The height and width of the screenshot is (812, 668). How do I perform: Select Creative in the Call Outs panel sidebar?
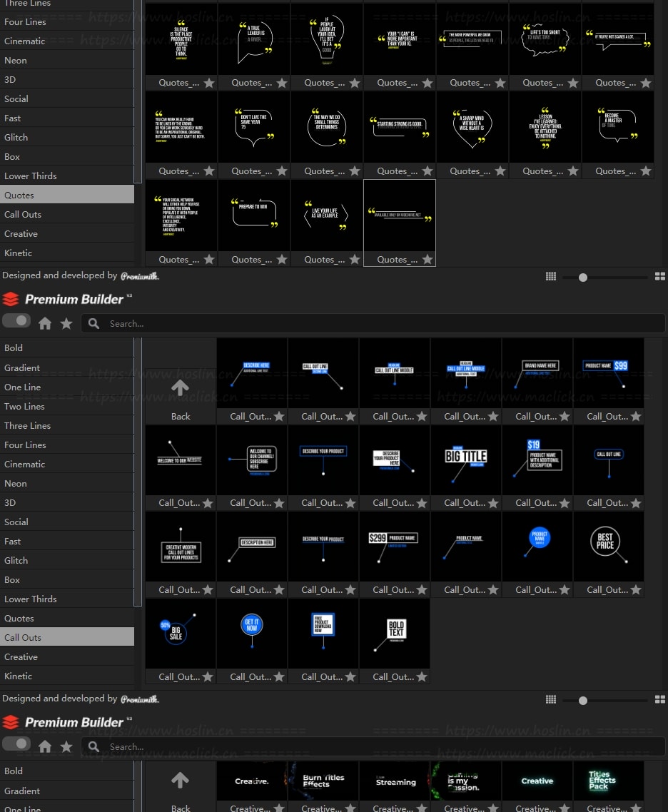(x=67, y=657)
